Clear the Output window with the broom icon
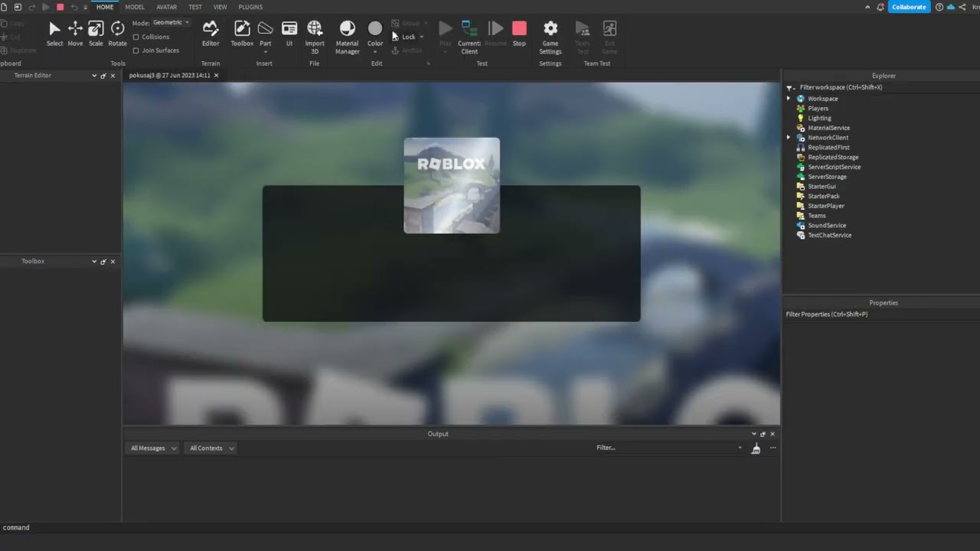The height and width of the screenshot is (551, 980). [756, 448]
